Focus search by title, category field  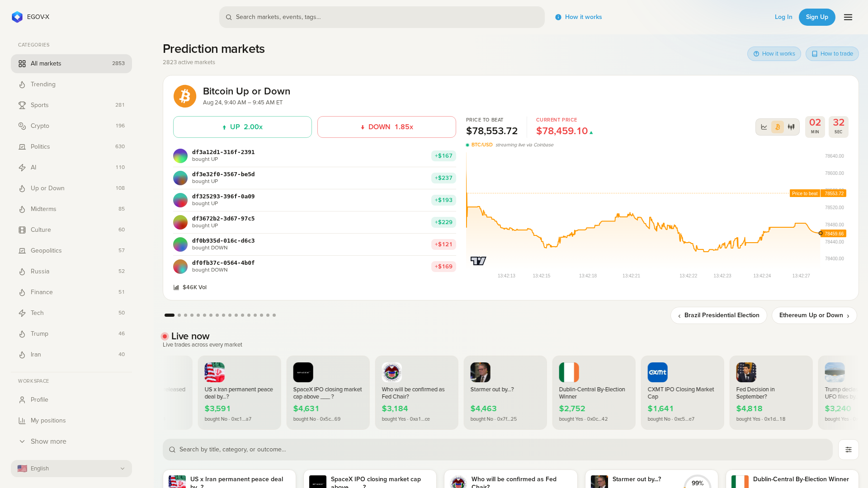click(x=498, y=450)
